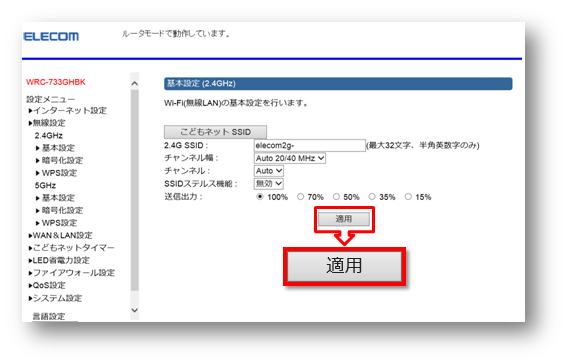The image size is (567, 364).
Task: Open 2.4GHz WPS設定 menu item
Action: tap(56, 173)
